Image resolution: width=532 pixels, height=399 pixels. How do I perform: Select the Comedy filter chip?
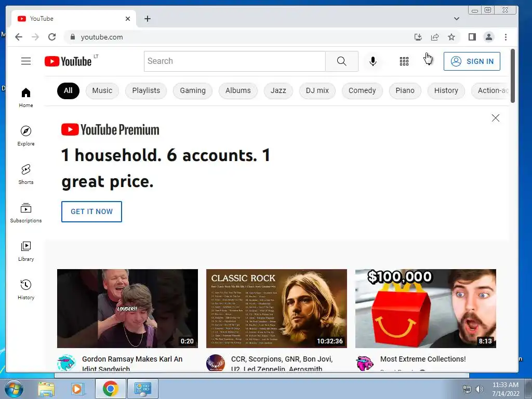[362, 90]
